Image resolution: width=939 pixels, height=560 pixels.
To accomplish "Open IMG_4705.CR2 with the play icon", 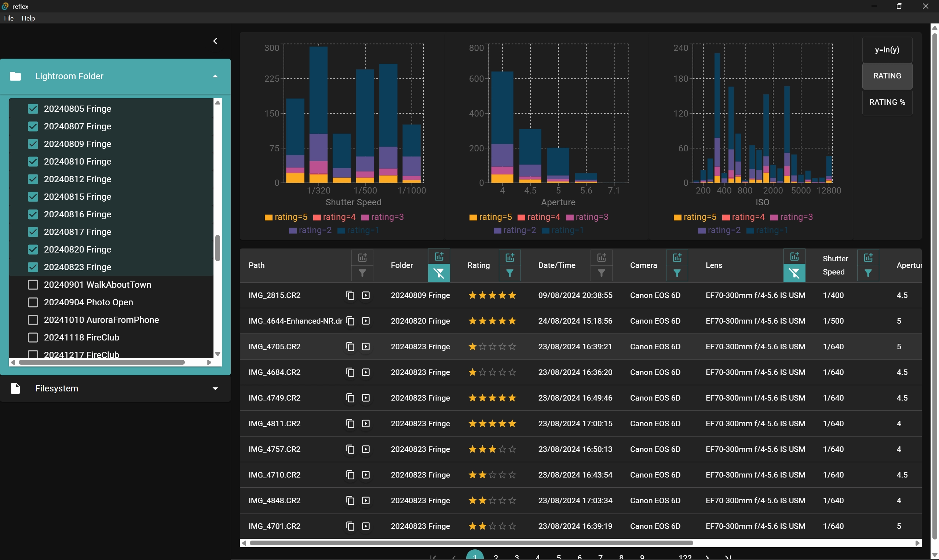I will pos(365,347).
